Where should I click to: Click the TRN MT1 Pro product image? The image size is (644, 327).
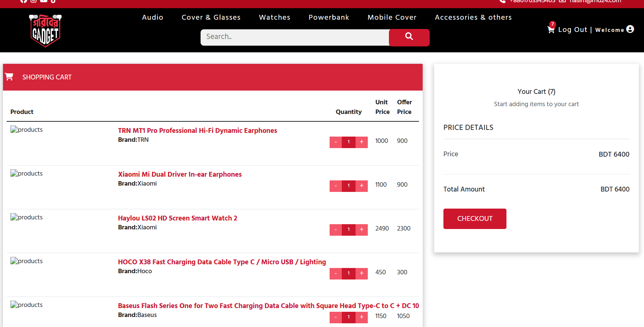tap(27, 130)
